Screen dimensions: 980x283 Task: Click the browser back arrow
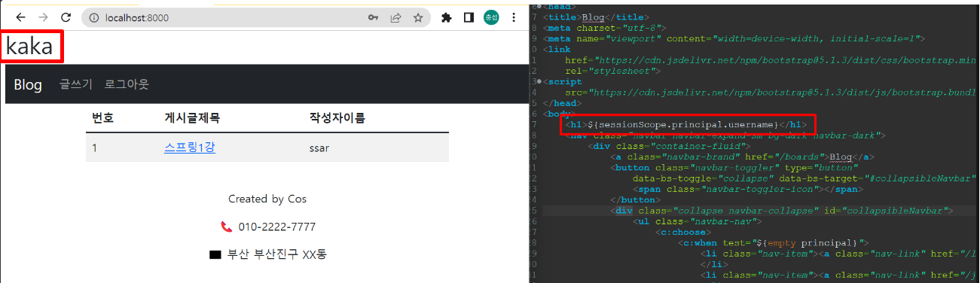20,17
